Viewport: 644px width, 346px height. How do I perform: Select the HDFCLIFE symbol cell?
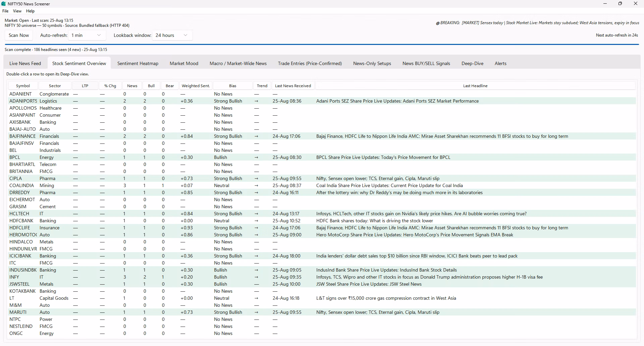click(20, 228)
